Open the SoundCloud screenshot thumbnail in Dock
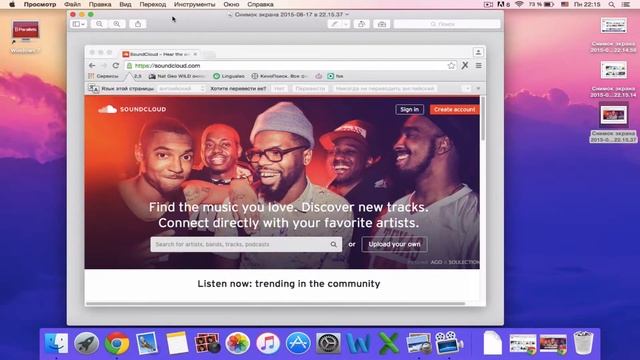The width and height of the screenshot is (640, 360). point(553,344)
